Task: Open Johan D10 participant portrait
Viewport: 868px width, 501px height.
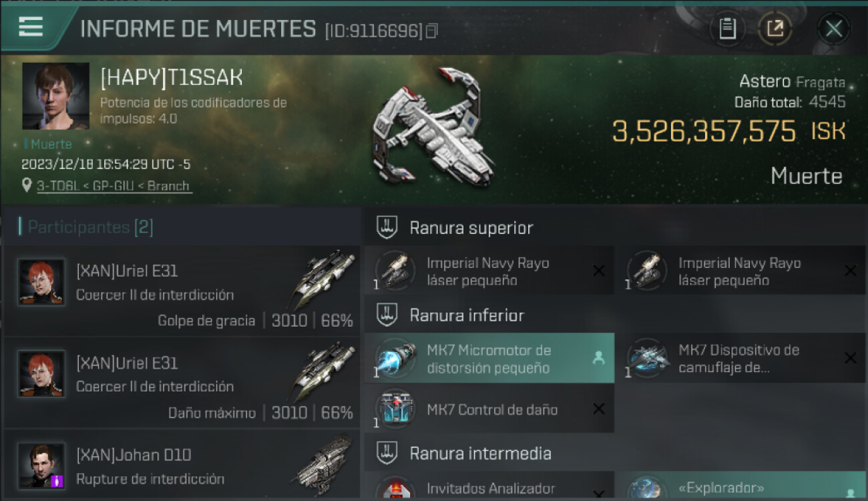Action: 41,465
